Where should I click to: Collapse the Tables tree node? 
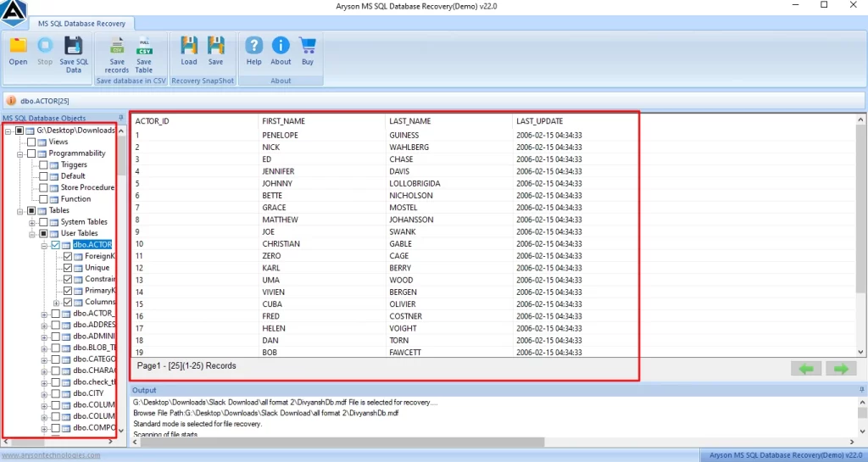[20, 211]
